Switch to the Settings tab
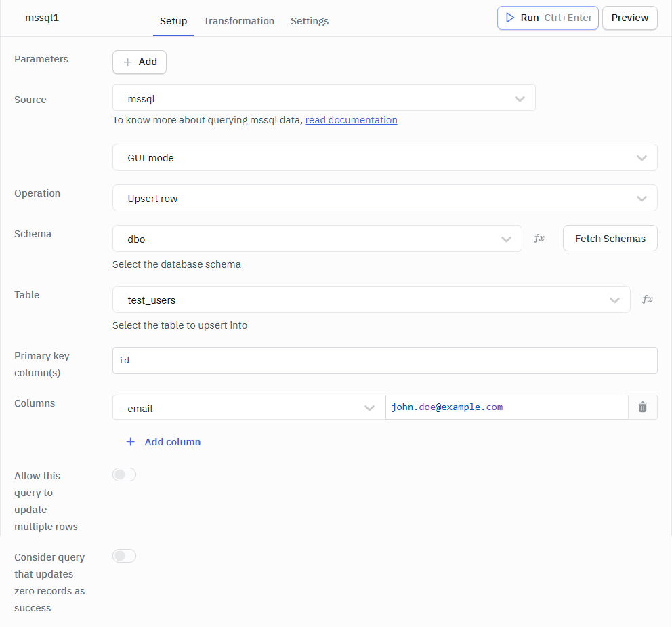 coord(310,21)
